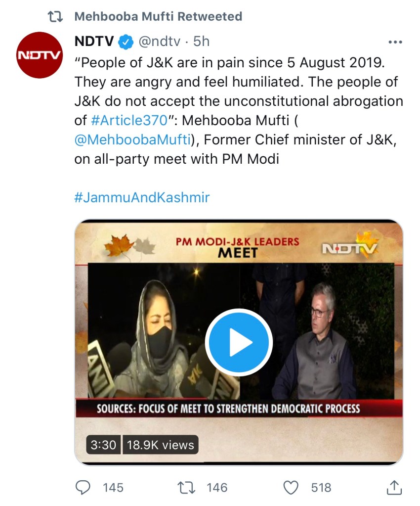
Task: Tap the retweet arrows icon below video
Action: [x=187, y=487]
